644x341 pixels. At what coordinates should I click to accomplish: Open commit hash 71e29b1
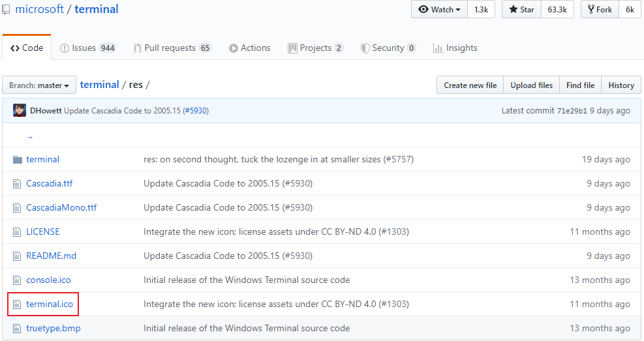(572, 111)
